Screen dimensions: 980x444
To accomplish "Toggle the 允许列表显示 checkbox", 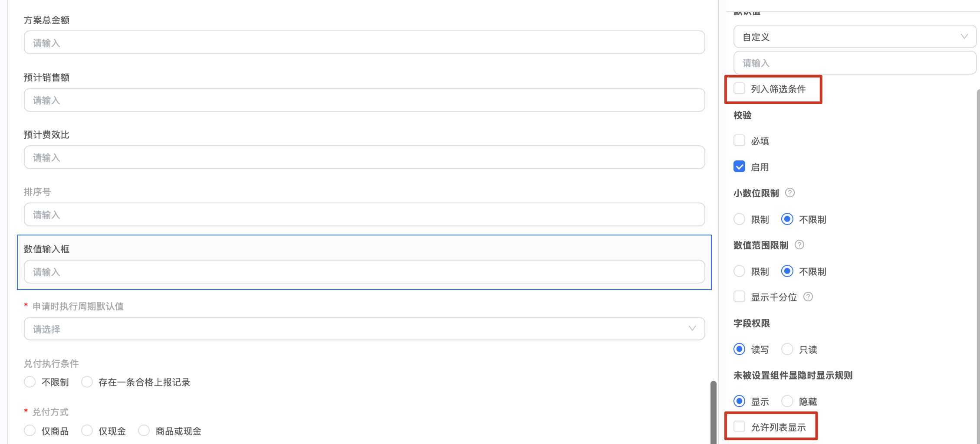I will coord(739,427).
